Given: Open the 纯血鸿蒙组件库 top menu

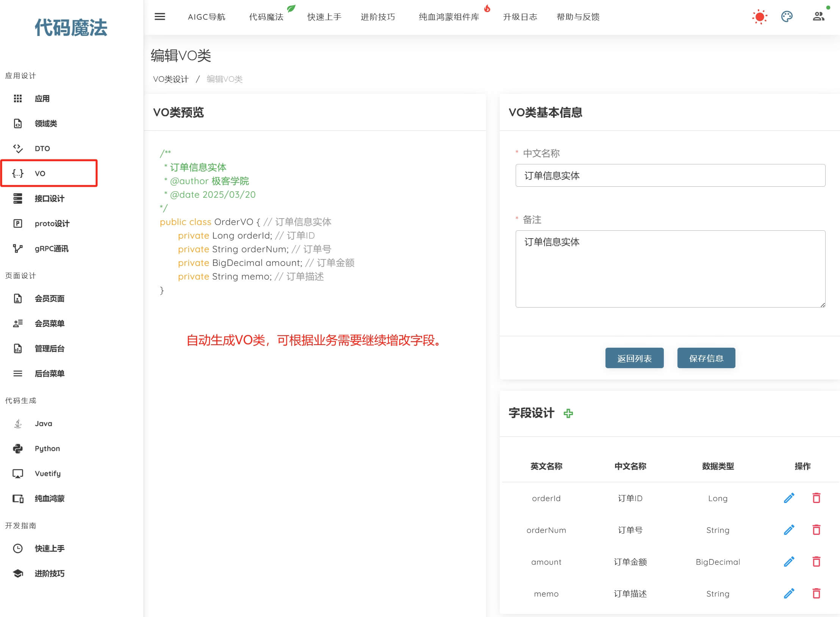Looking at the screenshot, I should coord(449,17).
